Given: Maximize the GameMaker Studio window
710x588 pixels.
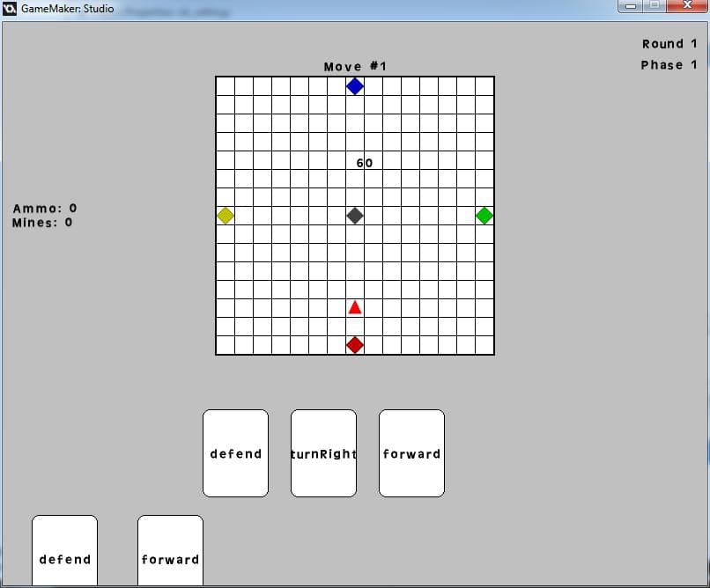Looking at the screenshot, I should point(655,5).
